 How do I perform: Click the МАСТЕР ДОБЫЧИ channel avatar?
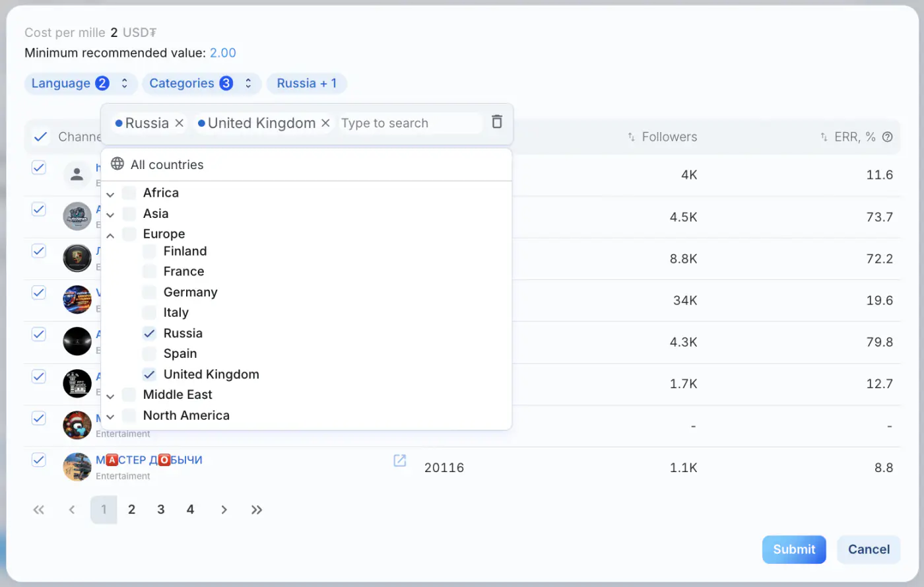77,467
